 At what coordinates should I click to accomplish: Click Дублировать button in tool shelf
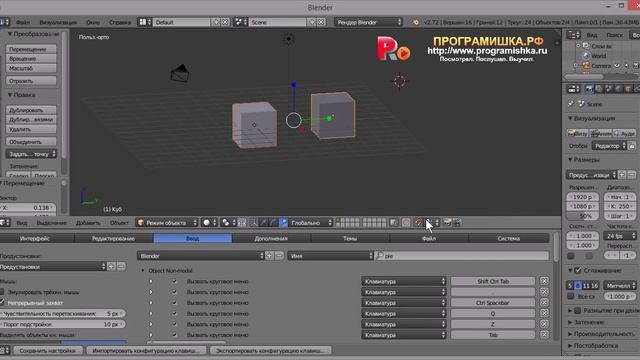click(x=31, y=110)
